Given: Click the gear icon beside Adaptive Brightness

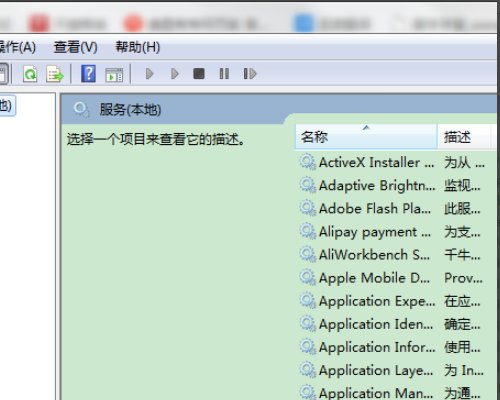Looking at the screenshot, I should click(x=307, y=185).
